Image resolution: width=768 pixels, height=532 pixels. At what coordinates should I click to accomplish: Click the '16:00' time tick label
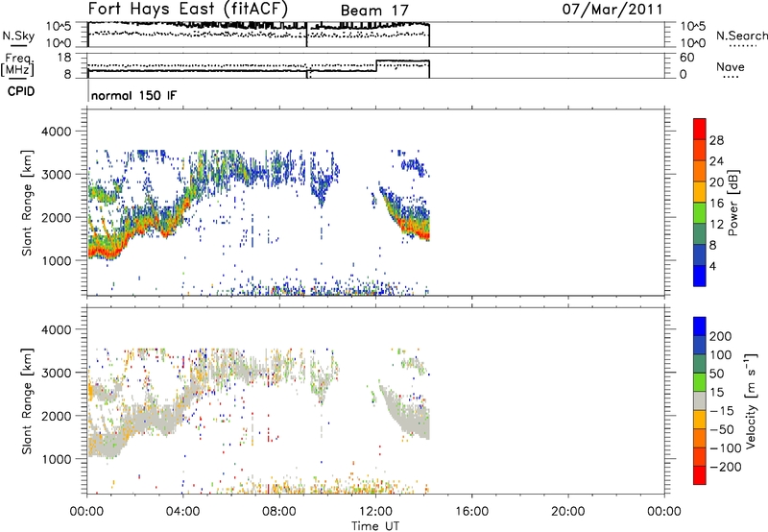click(x=471, y=512)
